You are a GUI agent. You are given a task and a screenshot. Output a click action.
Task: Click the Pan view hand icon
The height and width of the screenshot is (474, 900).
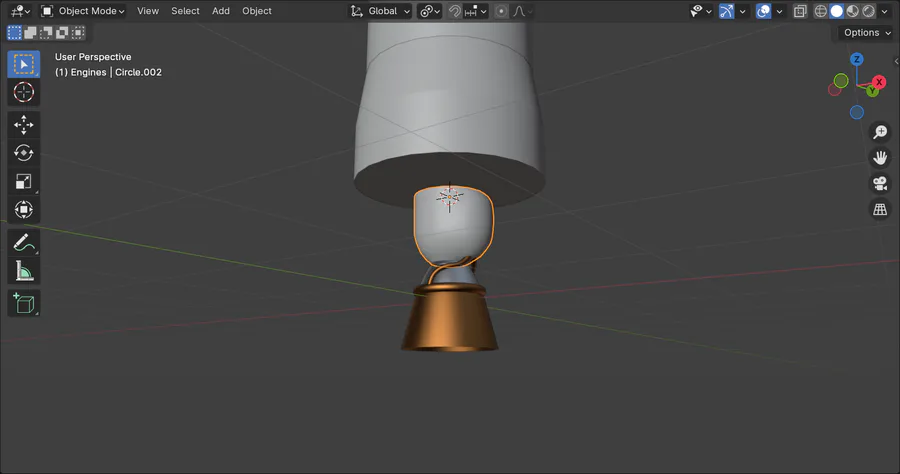pos(880,158)
